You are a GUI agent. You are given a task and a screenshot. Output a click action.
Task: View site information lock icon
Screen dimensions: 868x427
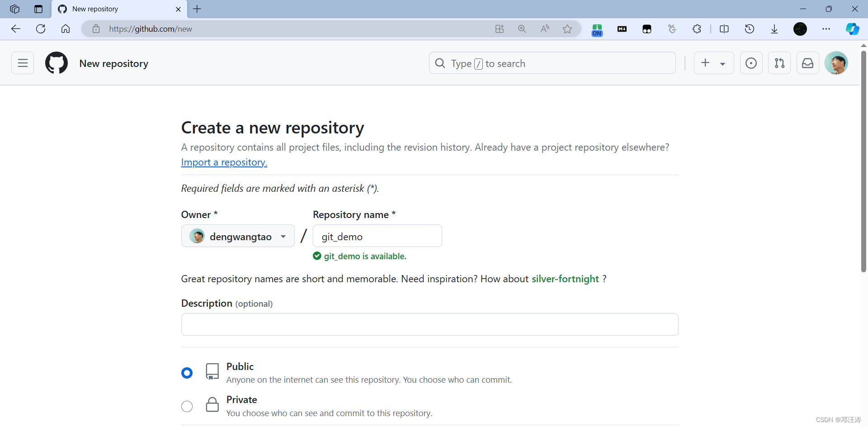(x=96, y=29)
